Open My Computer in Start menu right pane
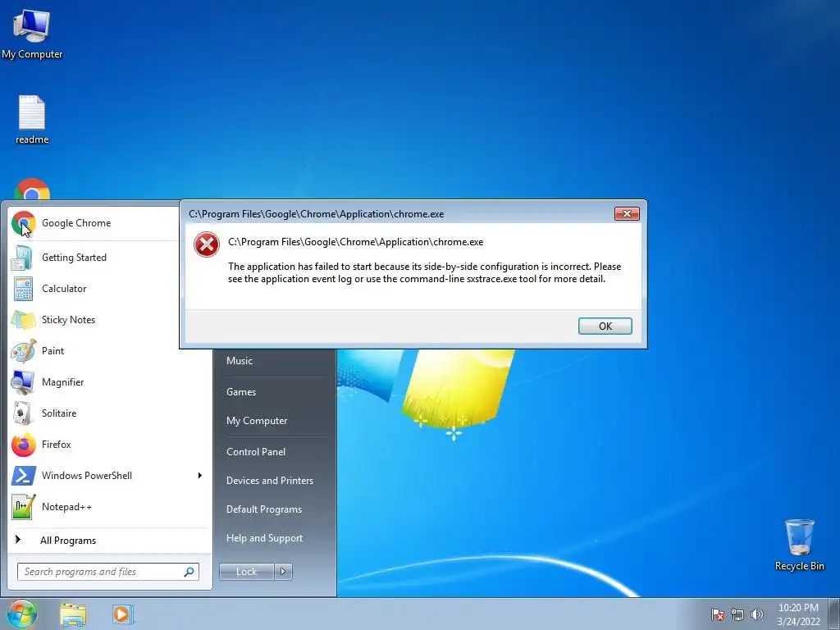840x630 pixels. pyautogui.click(x=257, y=421)
